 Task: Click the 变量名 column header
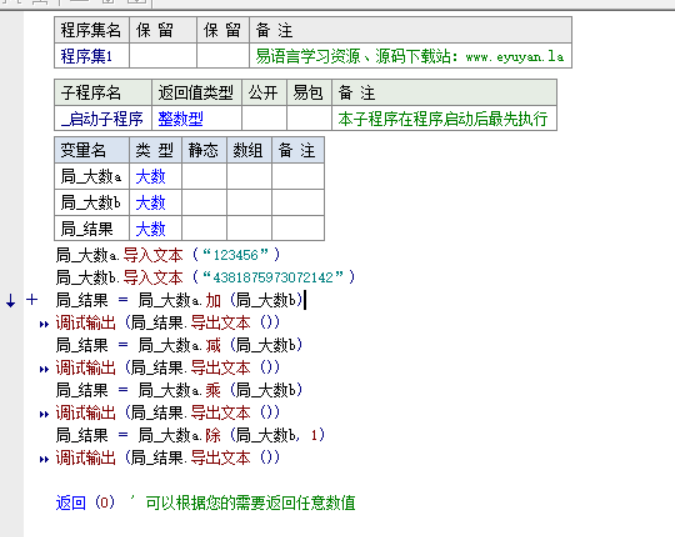pos(92,150)
